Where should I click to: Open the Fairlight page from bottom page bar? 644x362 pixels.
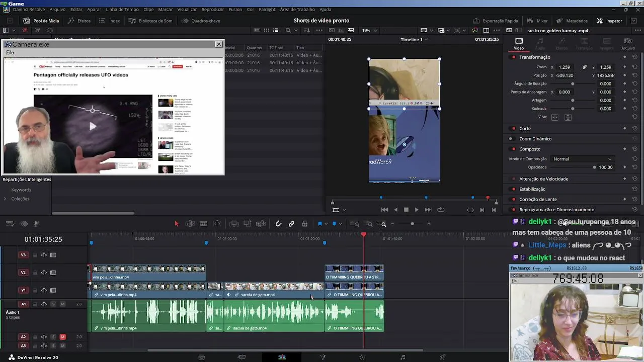pyautogui.click(x=403, y=357)
